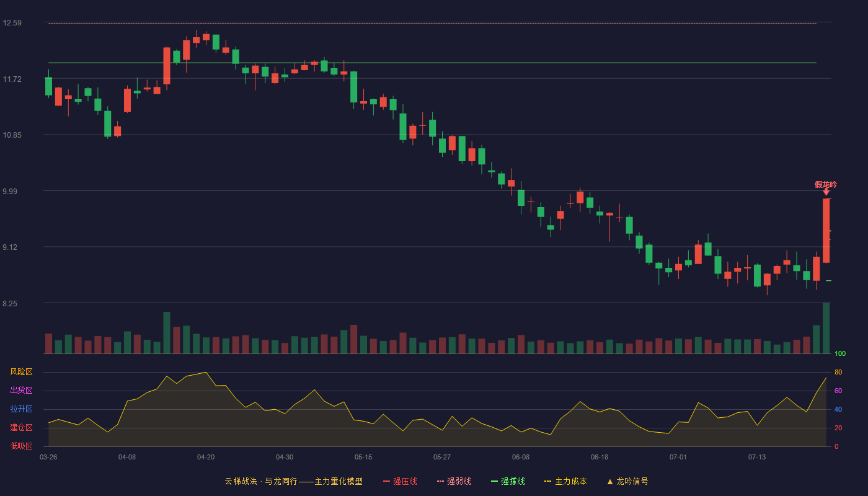Click the 03-26 date label
Screen dimensions: 868x496
[48, 457]
